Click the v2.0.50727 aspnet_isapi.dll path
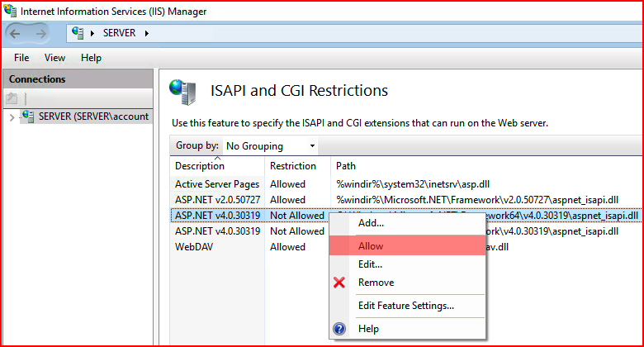 pos(477,200)
